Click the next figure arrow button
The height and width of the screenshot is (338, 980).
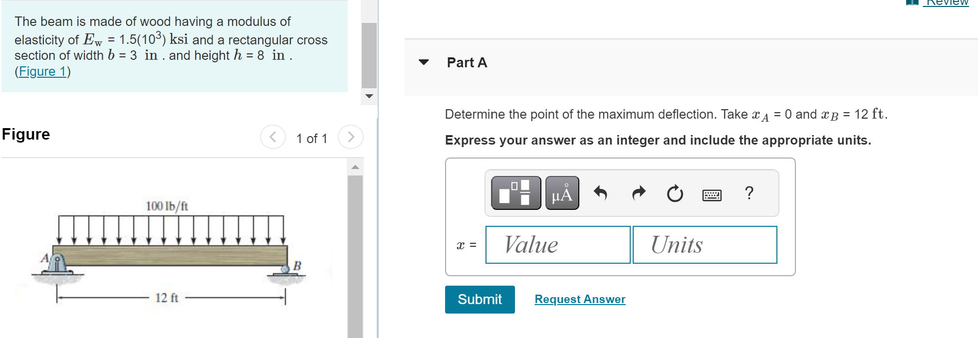click(351, 137)
